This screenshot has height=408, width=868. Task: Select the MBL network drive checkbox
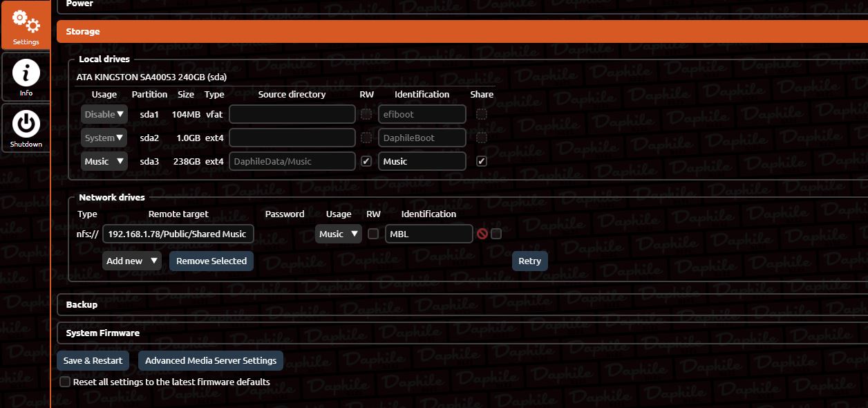(x=496, y=234)
